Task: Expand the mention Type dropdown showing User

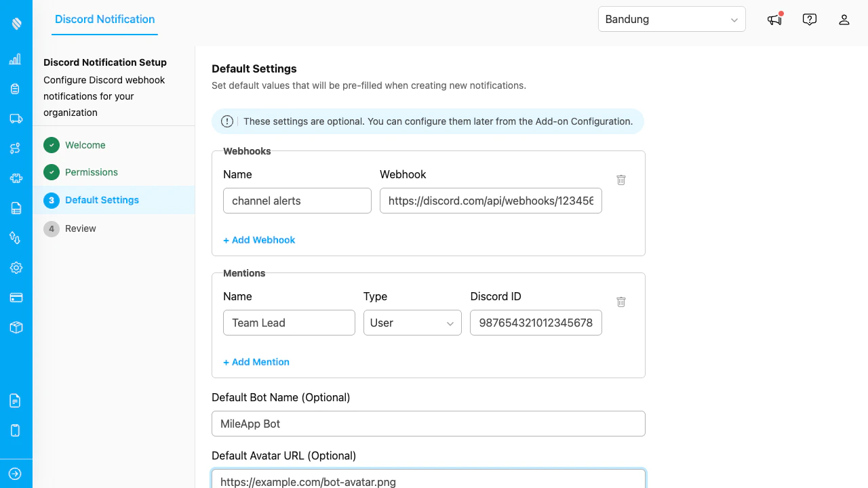Action: 412,323
